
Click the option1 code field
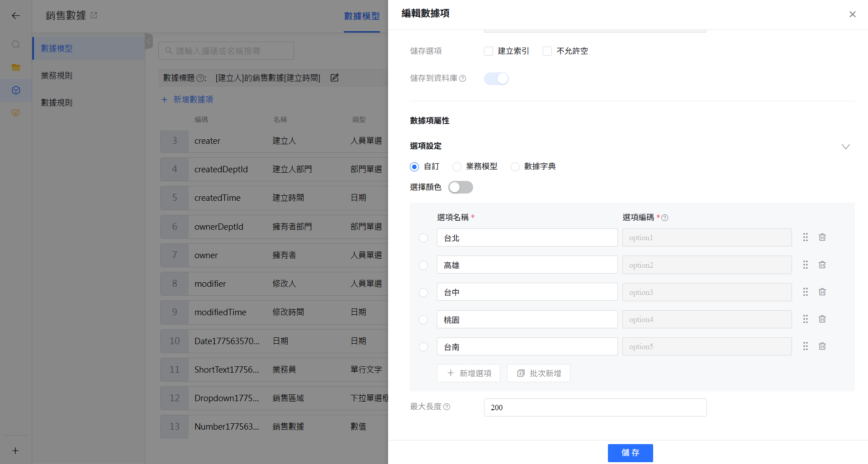707,237
